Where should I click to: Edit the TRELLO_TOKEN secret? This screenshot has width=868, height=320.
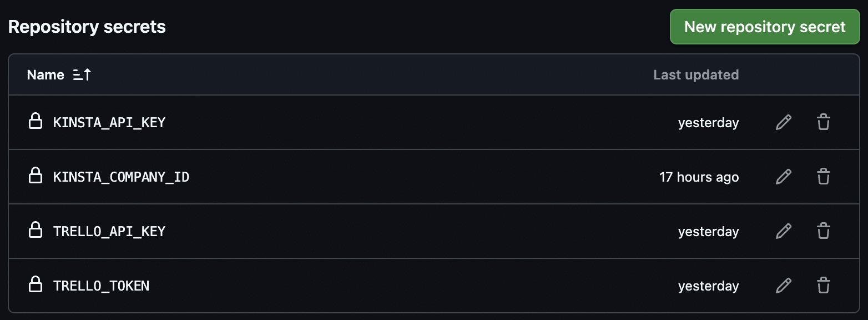tap(783, 286)
